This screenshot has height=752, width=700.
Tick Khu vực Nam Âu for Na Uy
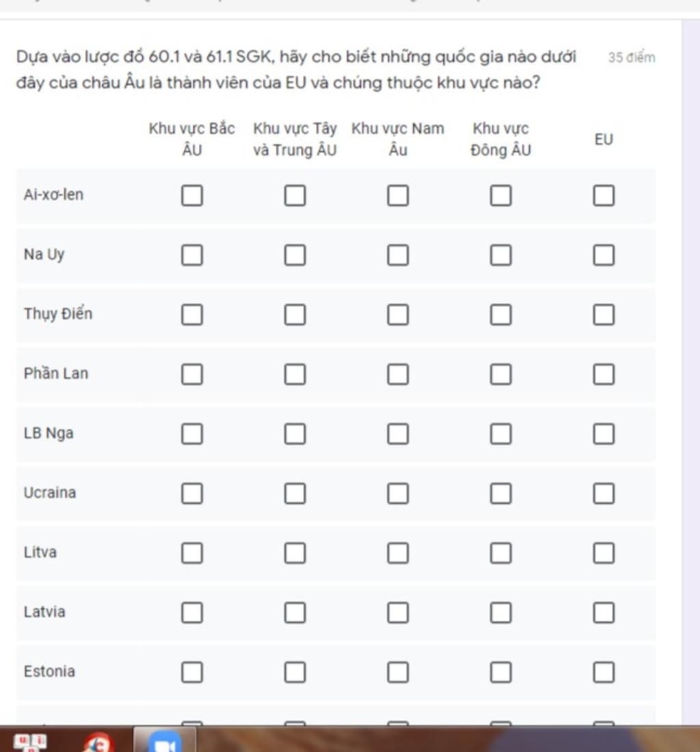[398, 255]
